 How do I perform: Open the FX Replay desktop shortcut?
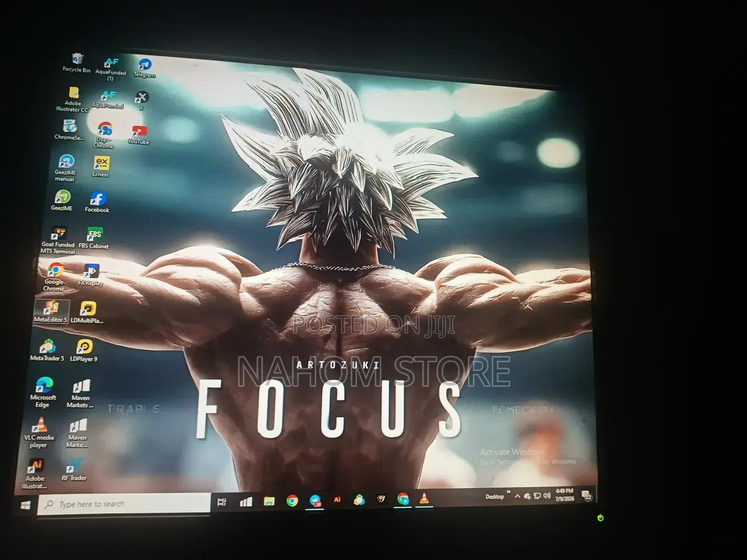(91, 275)
